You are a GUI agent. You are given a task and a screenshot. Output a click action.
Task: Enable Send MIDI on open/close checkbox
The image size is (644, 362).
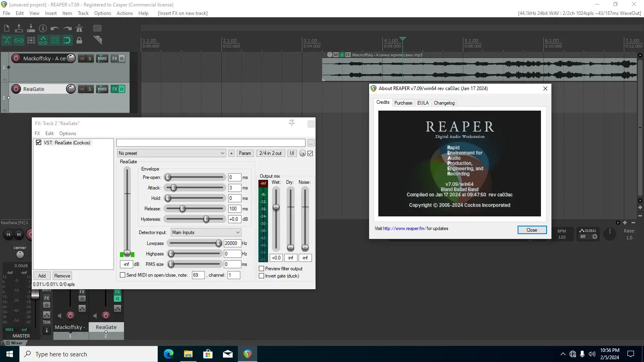tap(123, 275)
